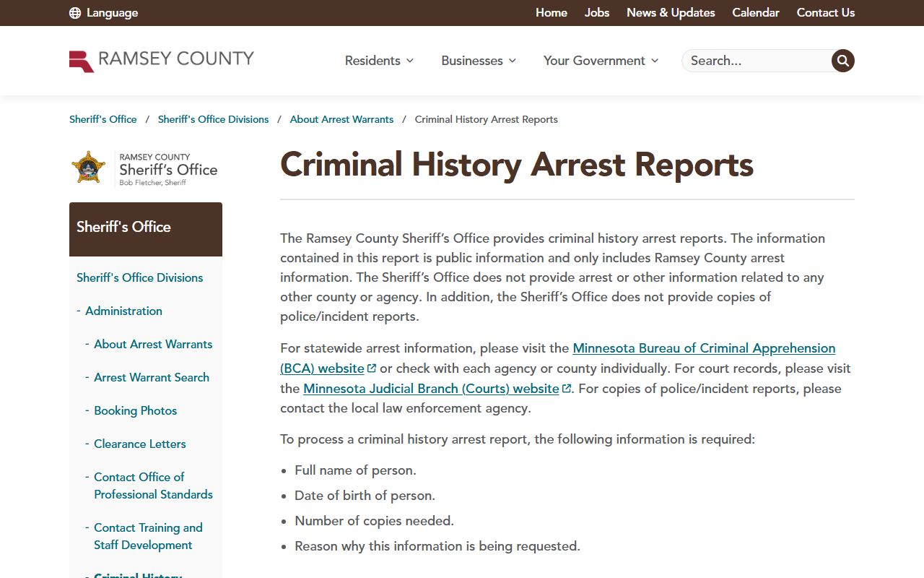Go to Home in top bar
This screenshot has width=924, height=578.
click(x=552, y=13)
